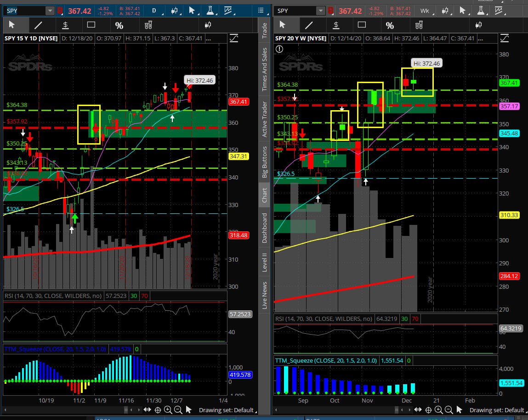Select the price level tool in left chart
528x420 pixels.
65,25
